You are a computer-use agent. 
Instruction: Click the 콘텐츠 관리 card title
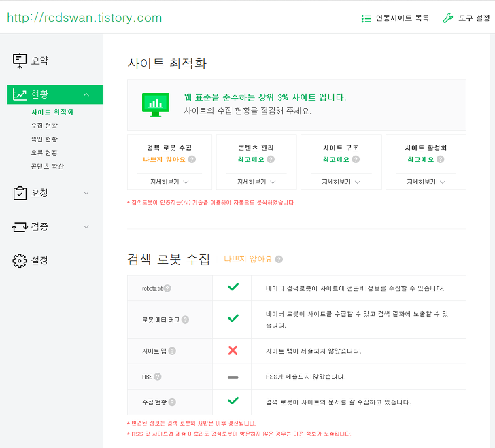tap(256, 148)
